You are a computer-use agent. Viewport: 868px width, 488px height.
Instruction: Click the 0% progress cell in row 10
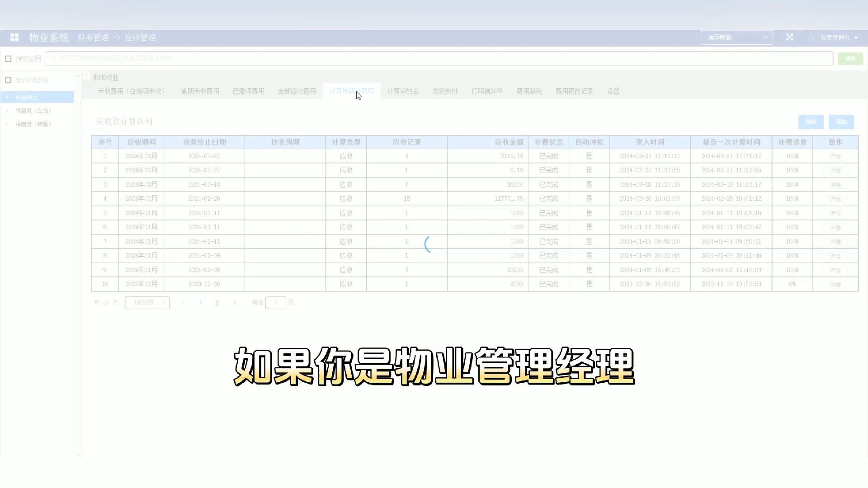click(x=793, y=284)
